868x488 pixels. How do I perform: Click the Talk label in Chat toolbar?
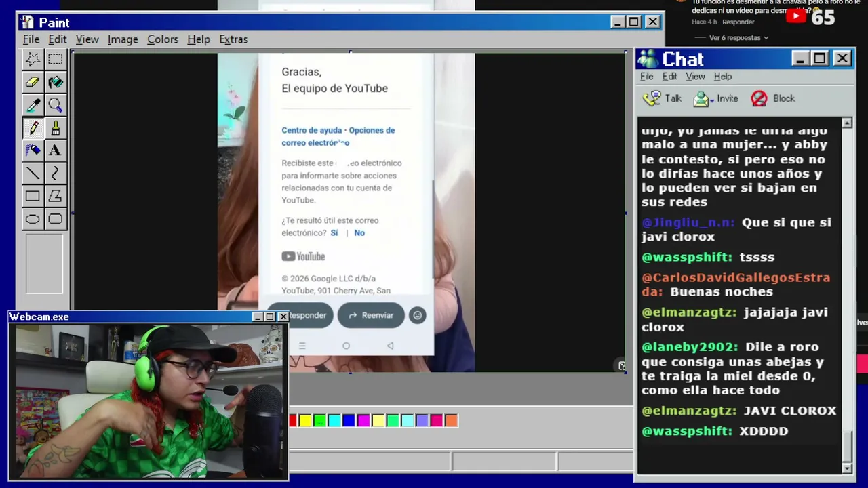(x=673, y=98)
